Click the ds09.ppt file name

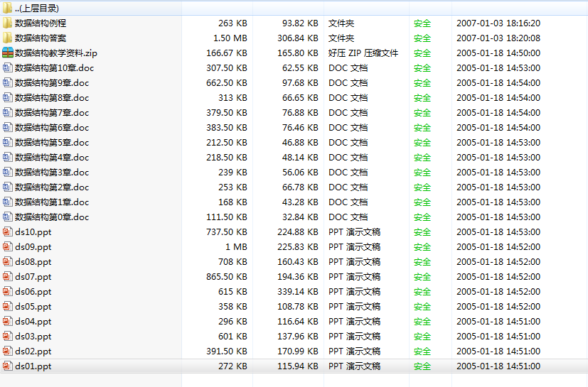pos(33,247)
